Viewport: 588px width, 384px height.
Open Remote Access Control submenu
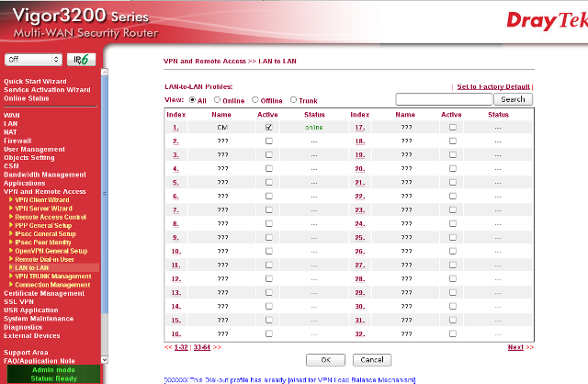[51, 217]
